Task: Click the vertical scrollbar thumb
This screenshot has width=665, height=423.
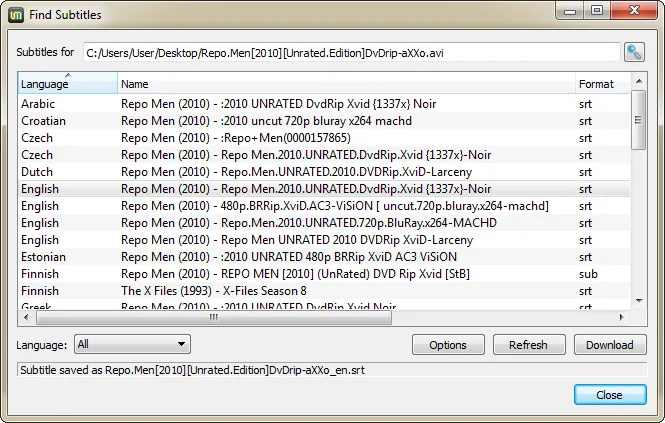Action: (x=639, y=120)
